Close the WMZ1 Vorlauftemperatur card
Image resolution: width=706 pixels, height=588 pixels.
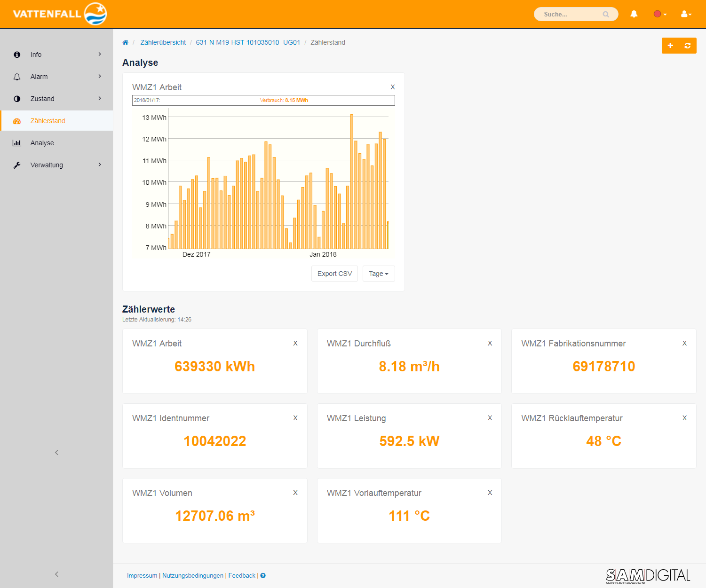click(490, 493)
